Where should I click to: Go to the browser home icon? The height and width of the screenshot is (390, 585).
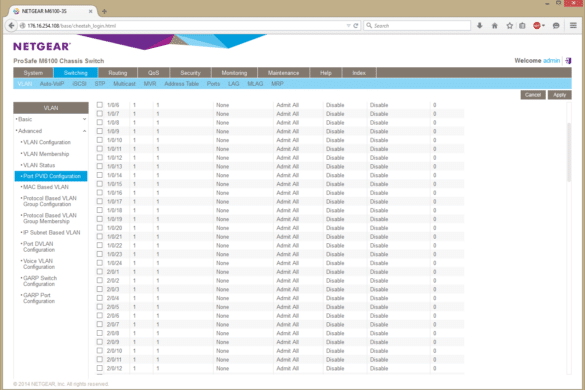tap(495, 25)
